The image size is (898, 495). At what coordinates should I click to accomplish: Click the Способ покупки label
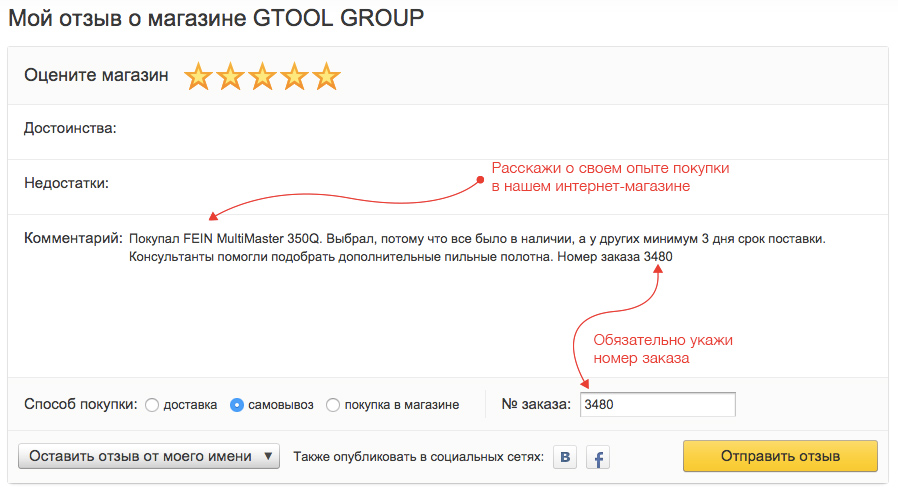tap(81, 404)
